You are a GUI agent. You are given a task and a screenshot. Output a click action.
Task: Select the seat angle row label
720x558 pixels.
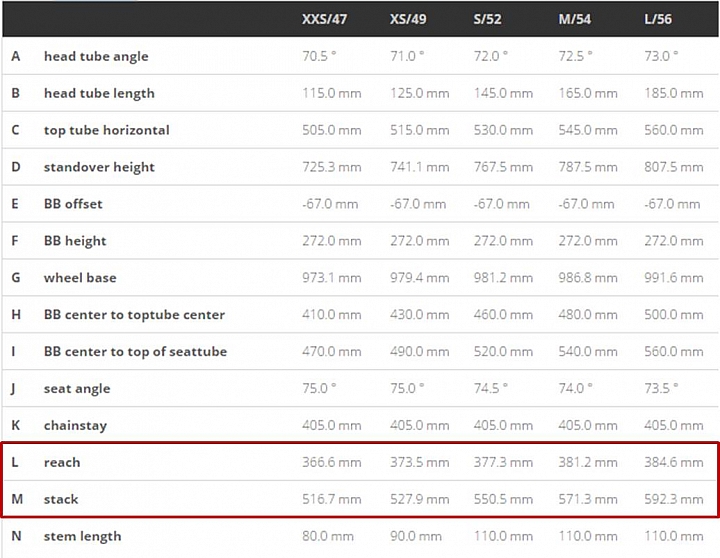(77, 389)
